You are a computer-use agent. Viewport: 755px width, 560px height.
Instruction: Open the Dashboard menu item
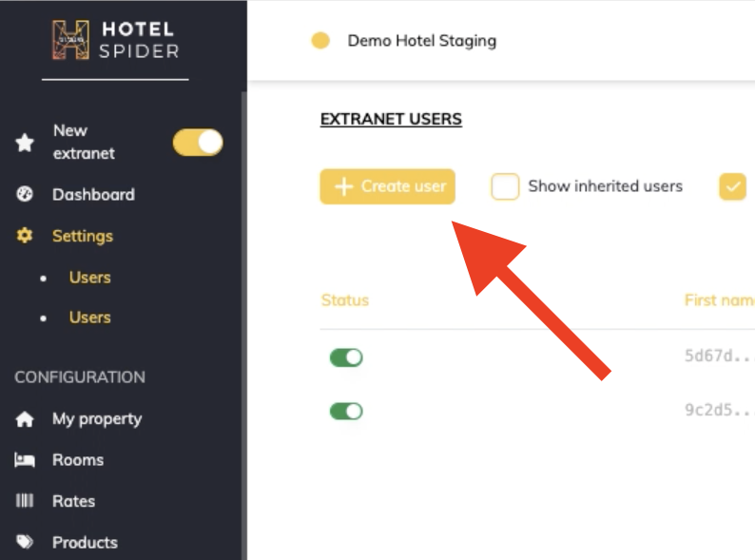93,195
